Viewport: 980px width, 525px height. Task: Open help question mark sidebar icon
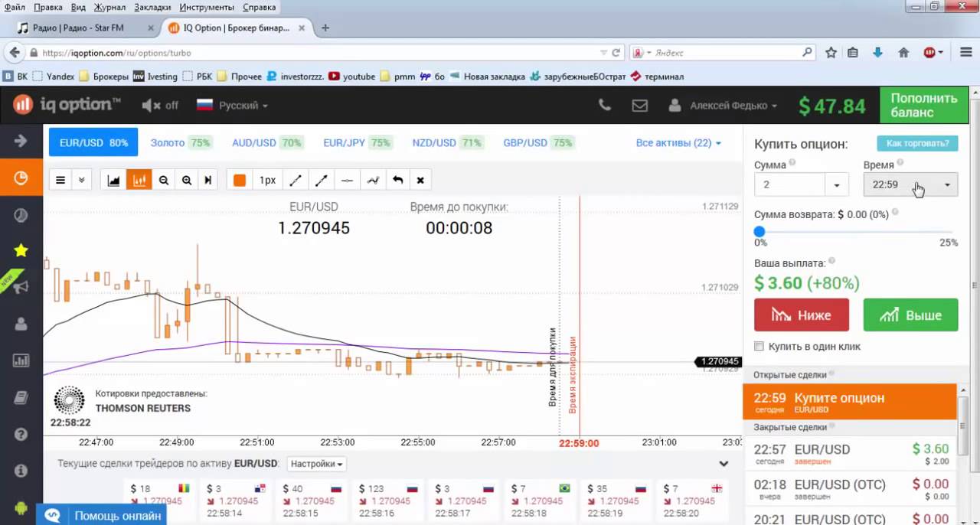tap(21, 434)
